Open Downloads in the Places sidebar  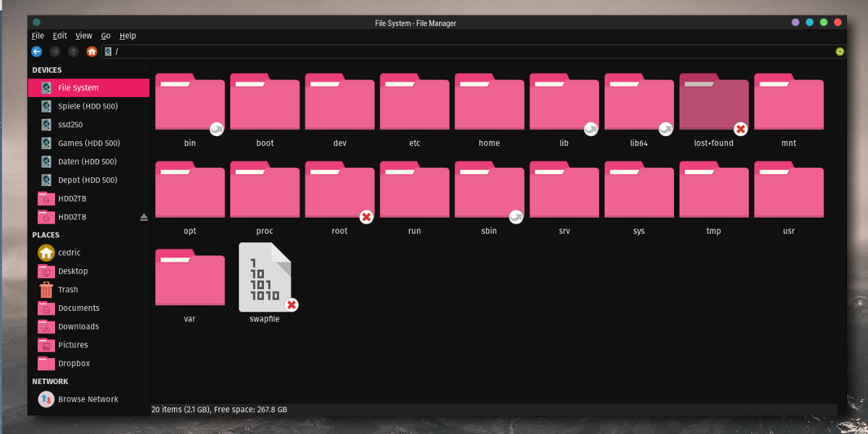tap(89, 326)
